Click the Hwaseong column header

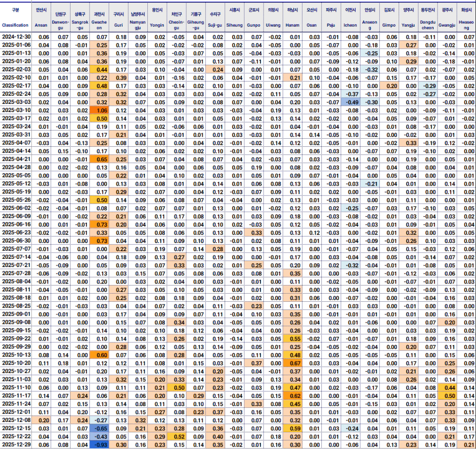[467, 18]
